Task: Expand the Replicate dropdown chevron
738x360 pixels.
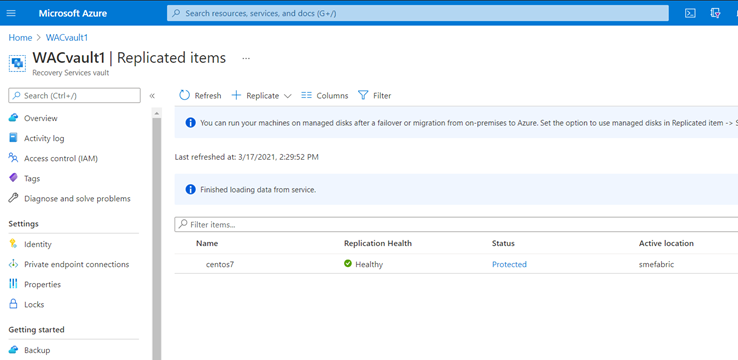Action: pos(288,96)
